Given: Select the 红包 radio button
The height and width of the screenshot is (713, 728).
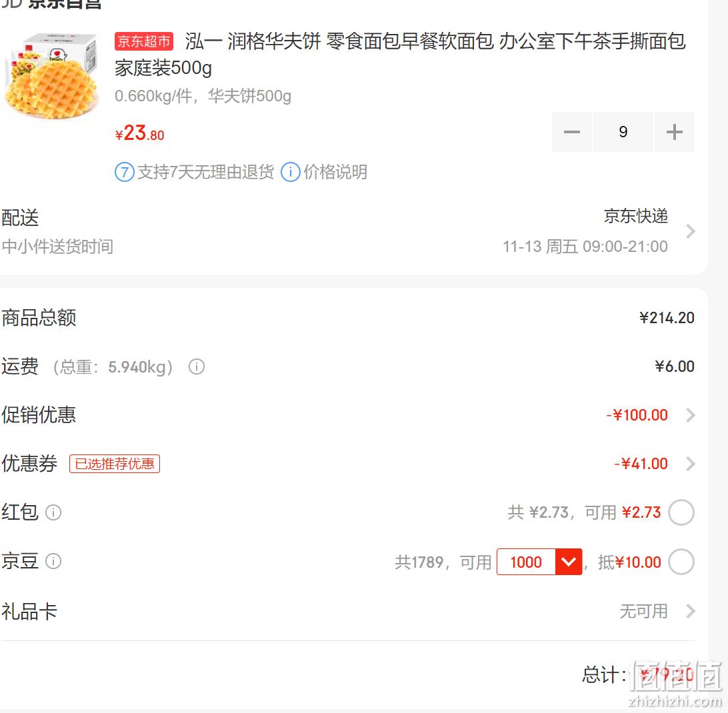Looking at the screenshot, I should (x=681, y=512).
